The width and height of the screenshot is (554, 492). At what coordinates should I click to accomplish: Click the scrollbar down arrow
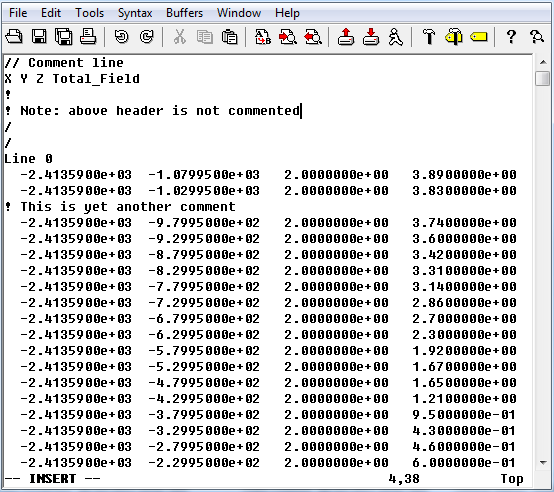(x=543, y=462)
